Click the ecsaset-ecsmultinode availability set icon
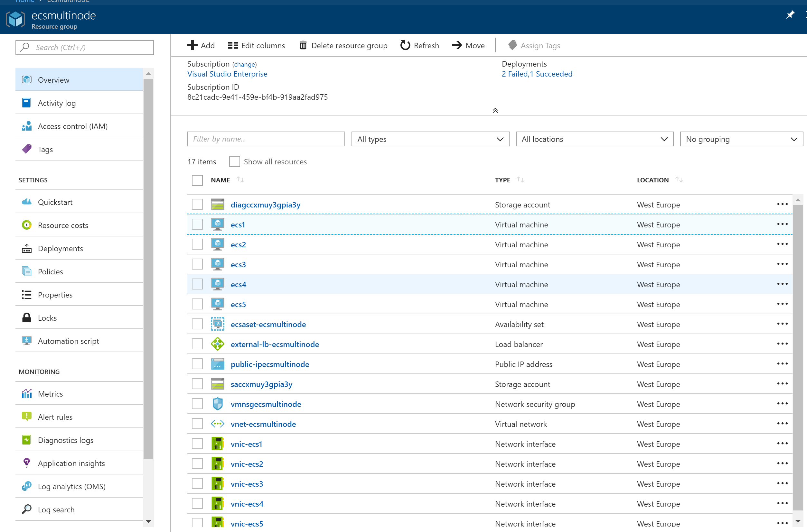807x532 pixels. [217, 324]
